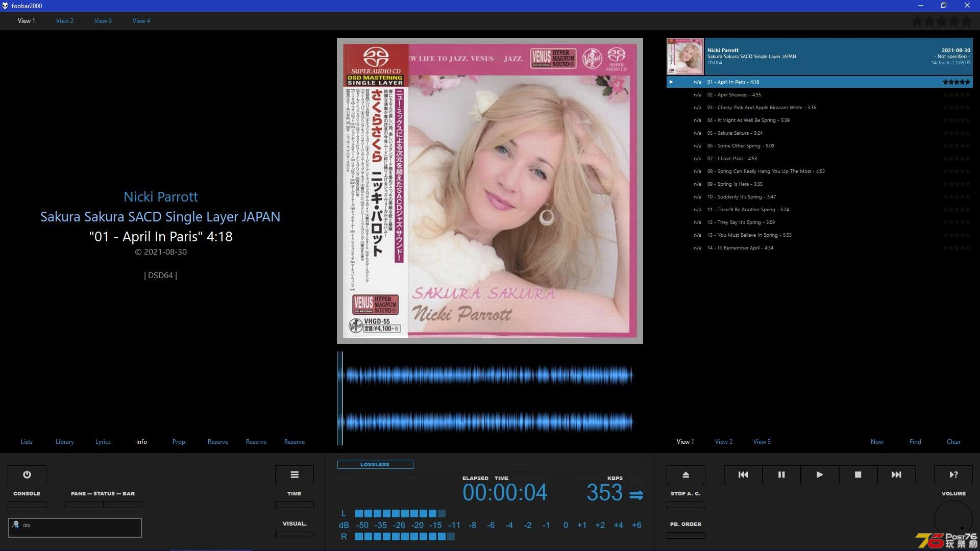Click the search icon in the search box
This screenshot has height=551, width=980.
click(x=16, y=524)
